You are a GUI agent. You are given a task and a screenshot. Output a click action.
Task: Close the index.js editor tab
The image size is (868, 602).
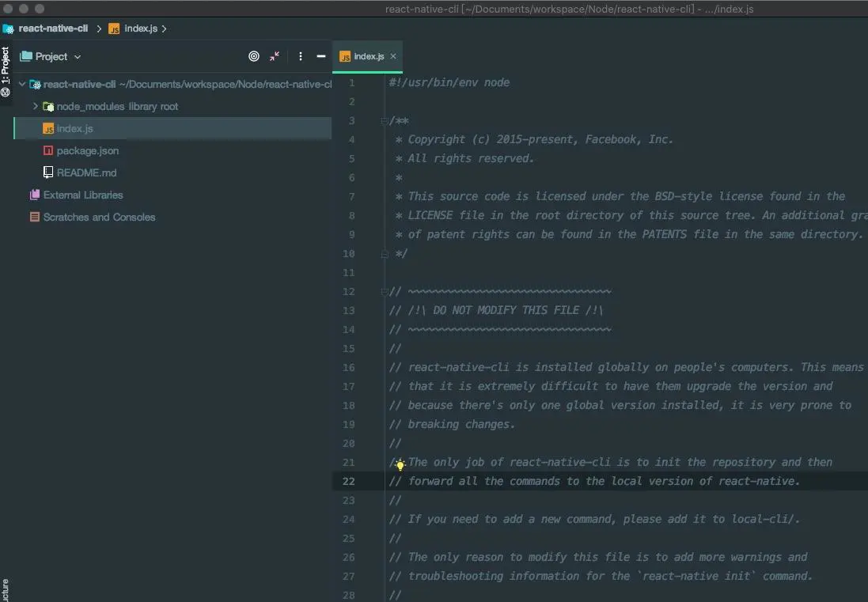click(393, 56)
